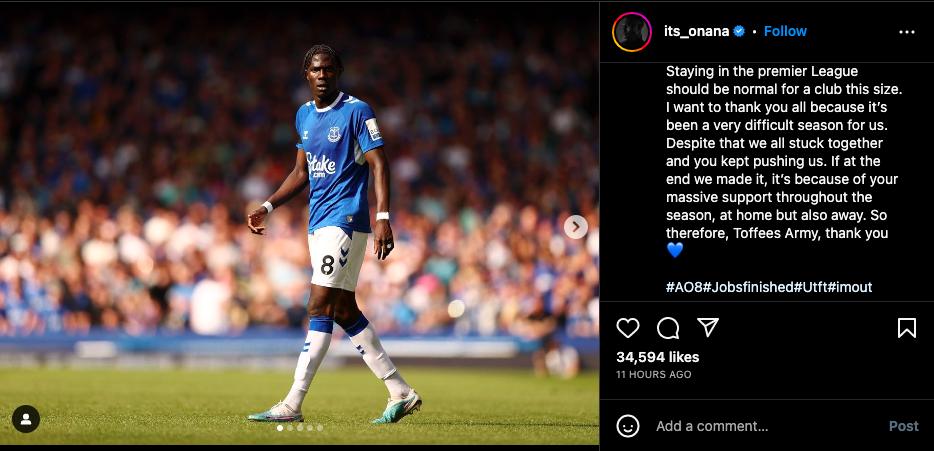Open the #AO8 hashtag
Viewport: 934px width, 451px height.
[684, 287]
